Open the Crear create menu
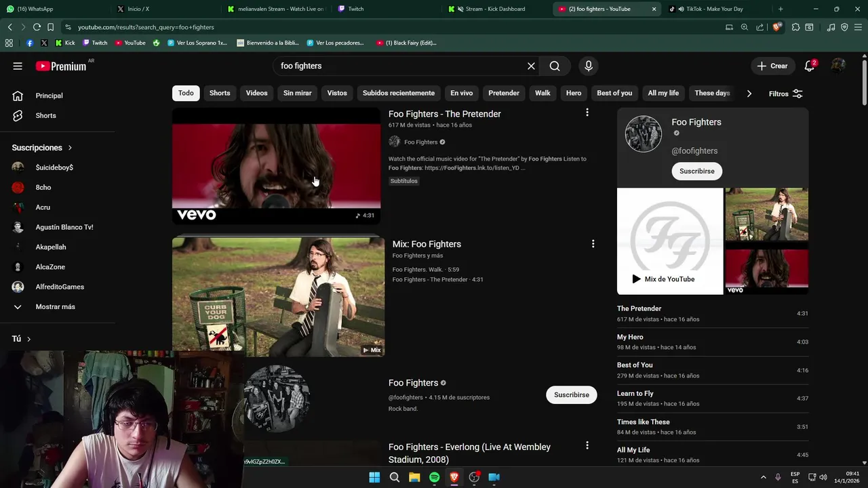 (772, 66)
